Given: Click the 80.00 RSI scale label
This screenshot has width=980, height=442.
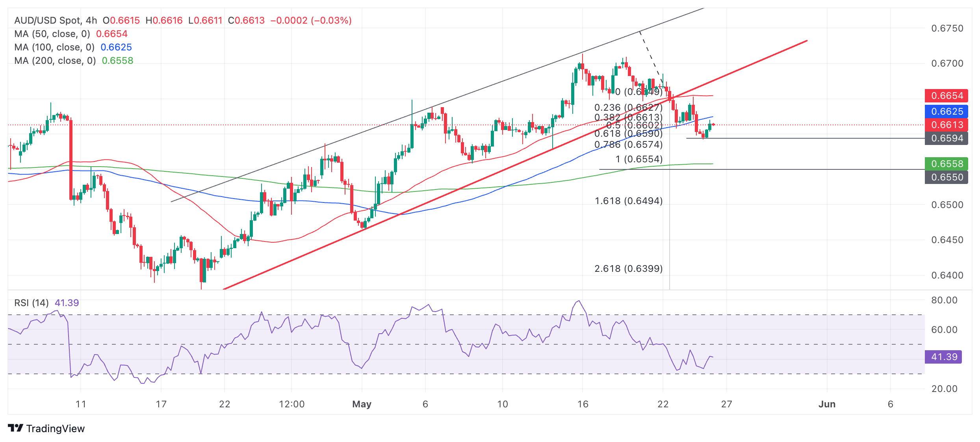Looking at the screenshot, I should click(x=944, y=300).
